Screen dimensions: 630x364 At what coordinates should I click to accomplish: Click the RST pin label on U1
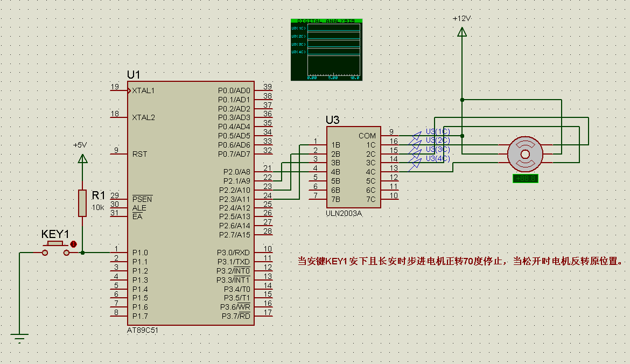(x=140, y=154)
